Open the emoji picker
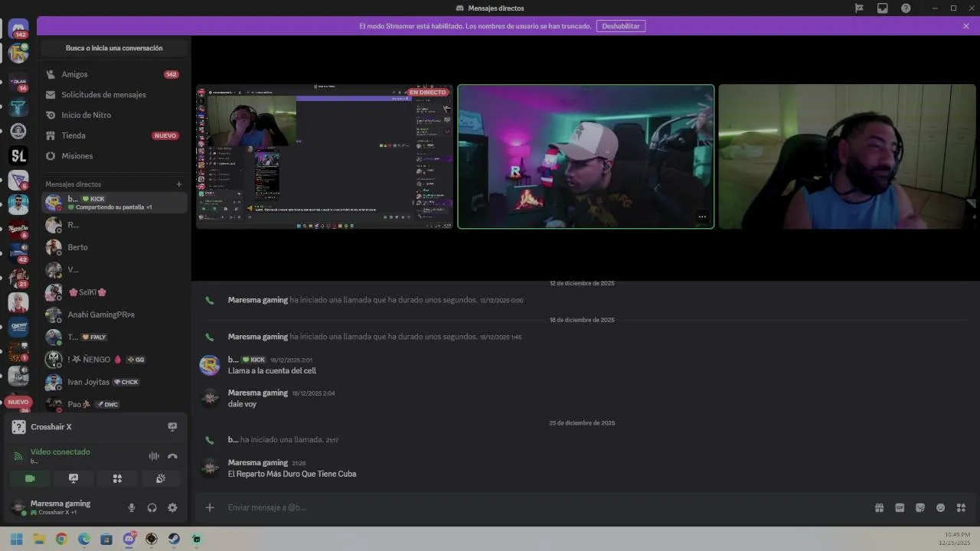The width and height of the screenshot is (980, 551). [941, 507]
